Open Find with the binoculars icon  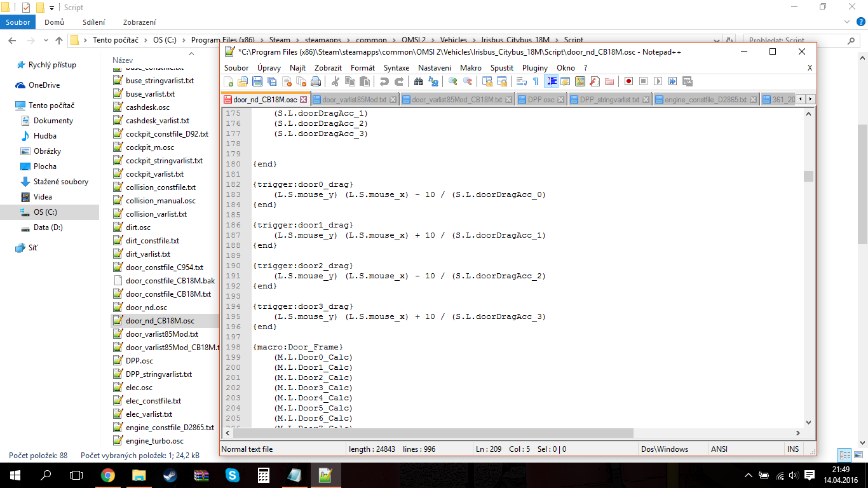(418, 81)
